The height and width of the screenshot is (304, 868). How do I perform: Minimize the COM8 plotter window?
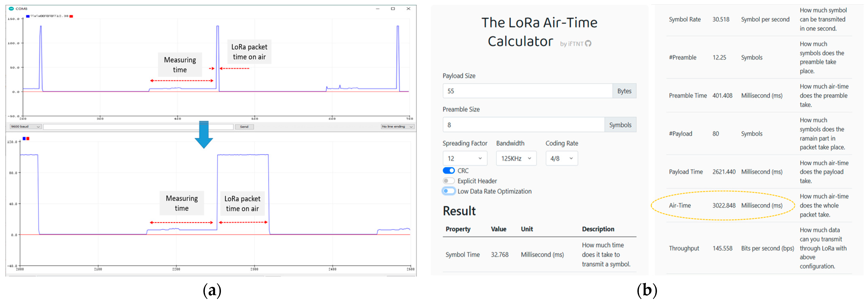click(x=378, y=9)
